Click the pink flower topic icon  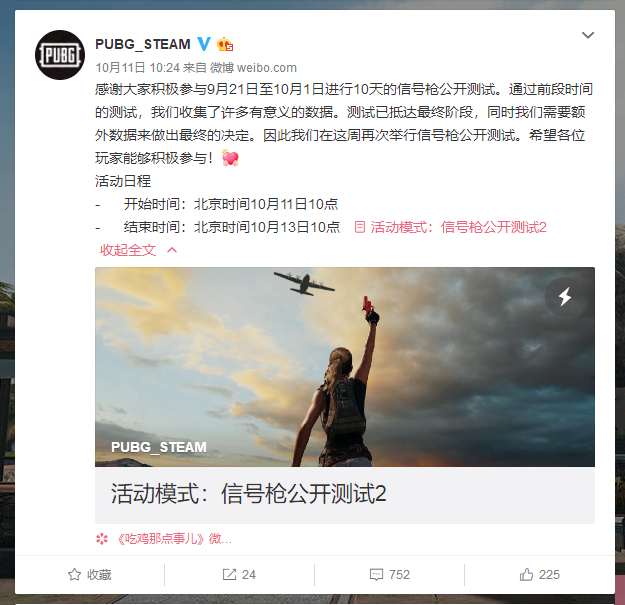pos(102,539)
